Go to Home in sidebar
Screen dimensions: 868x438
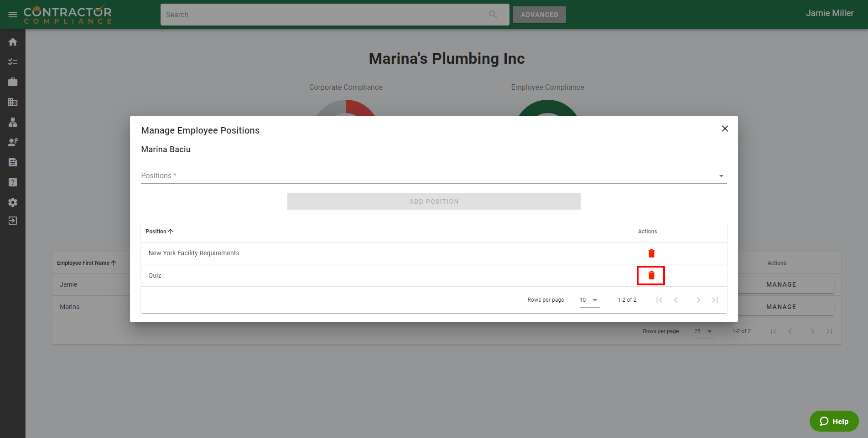pos(13,42)
